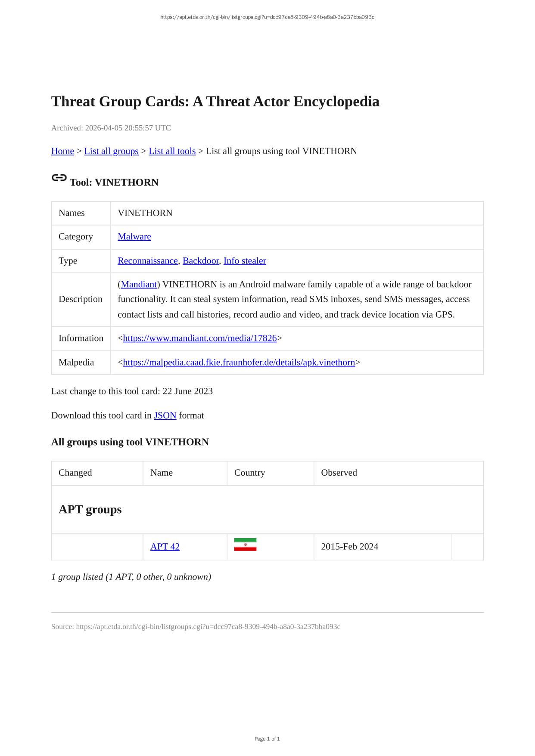Open the mandiant.com media URL
Image resolution: width=535 pixels, height=756 pixels.
pos(200,338)
